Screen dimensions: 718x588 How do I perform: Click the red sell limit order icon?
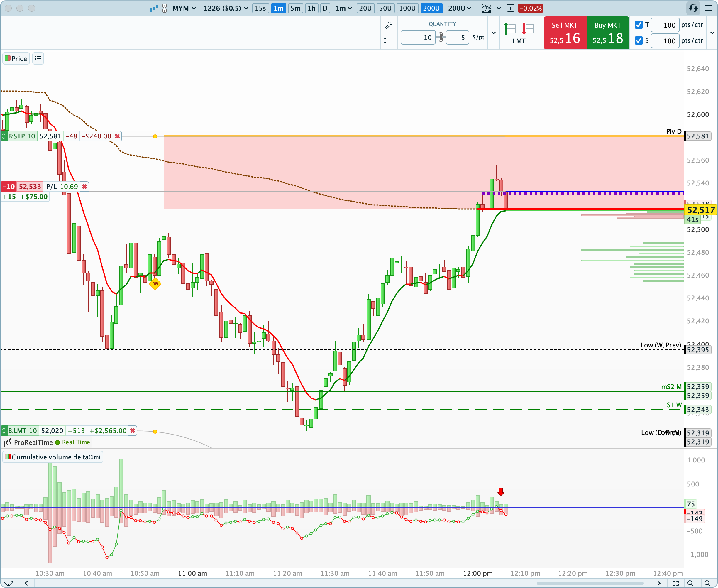tap(528, 29)
